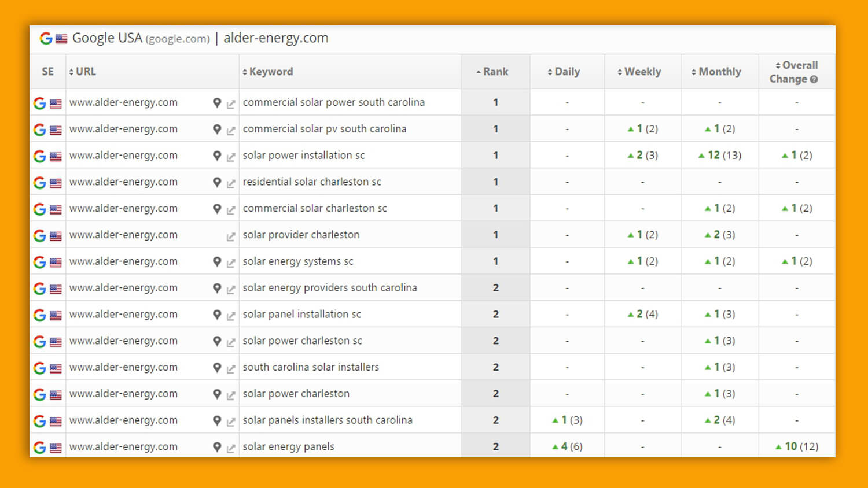This screenshot has height=488, width=868.
Task: Click weekly change '2 (4)' value
Action: 643,314
